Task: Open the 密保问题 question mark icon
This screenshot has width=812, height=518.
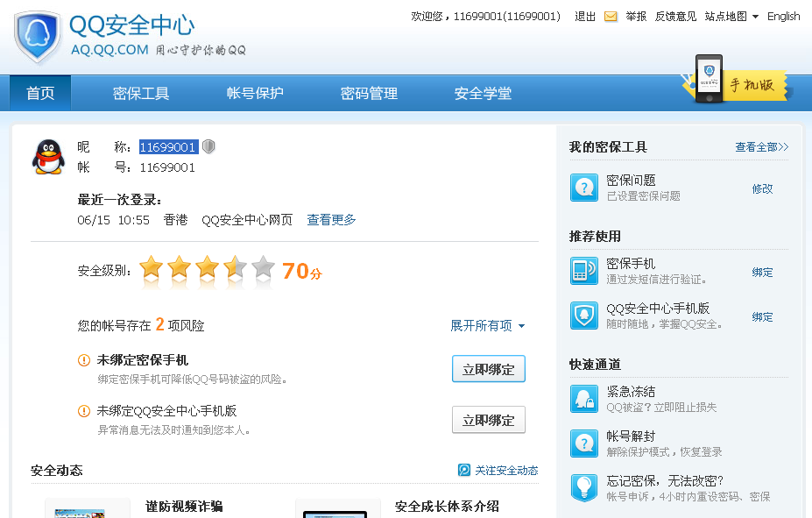Action: 584,188
